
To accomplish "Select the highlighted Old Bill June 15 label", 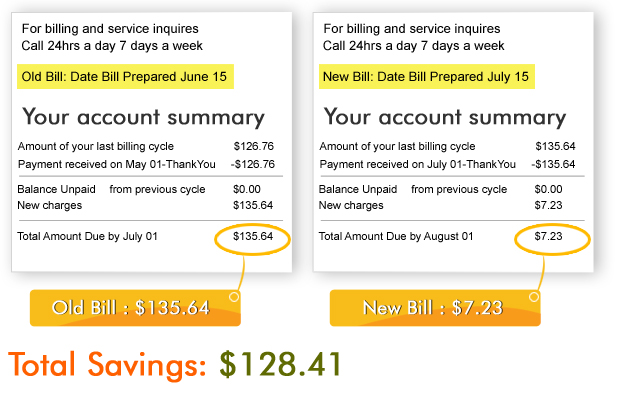I will click(x=125, y=77).
